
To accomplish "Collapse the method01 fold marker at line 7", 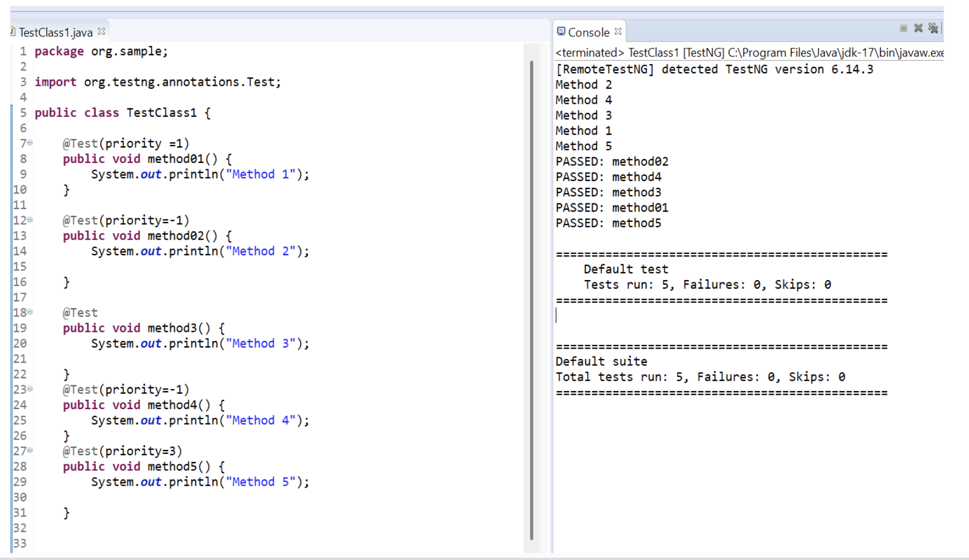I will pyautogui.click(x=30, y=143).
